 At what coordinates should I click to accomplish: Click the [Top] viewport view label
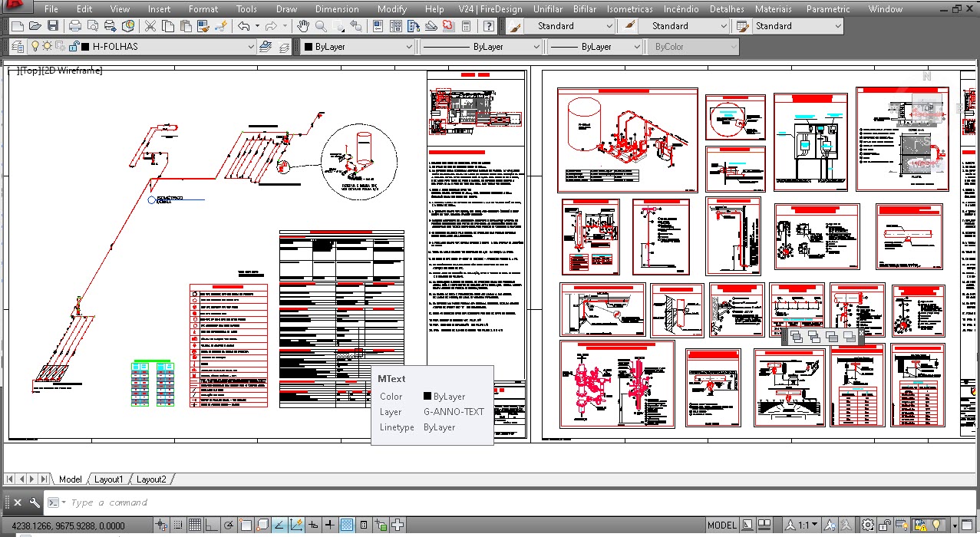click(x=32, y=70)
